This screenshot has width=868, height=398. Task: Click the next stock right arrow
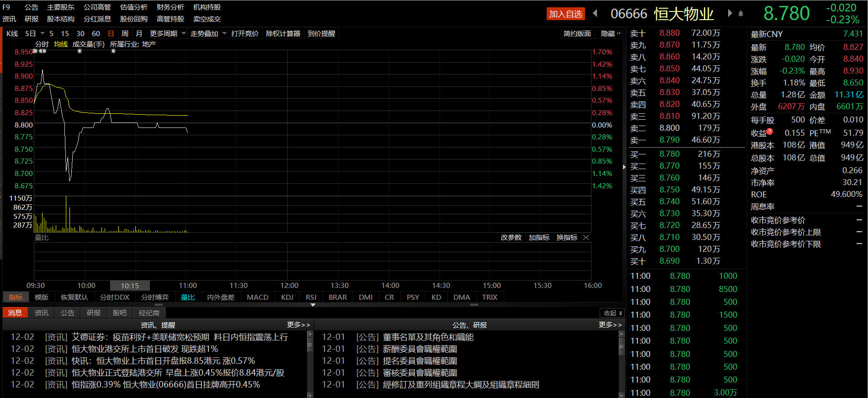click(x=730, y=13)
